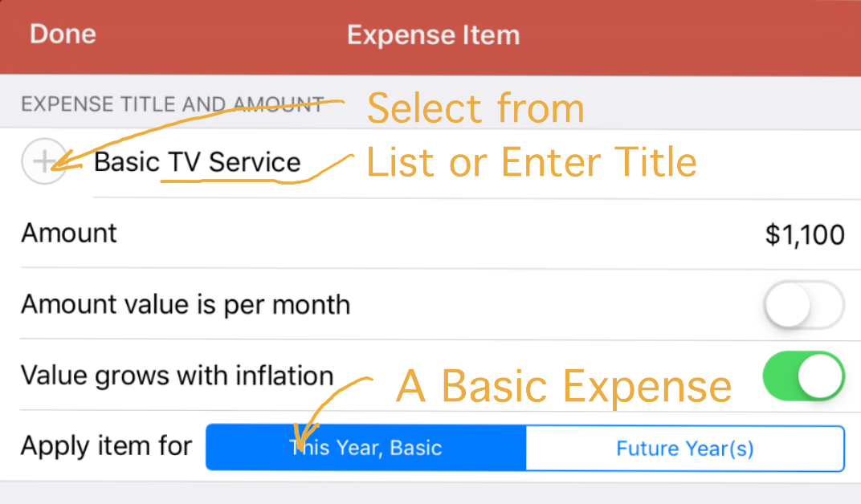861x504 pixels.
Task: Click the Amount row label
Action: [69, 234]
